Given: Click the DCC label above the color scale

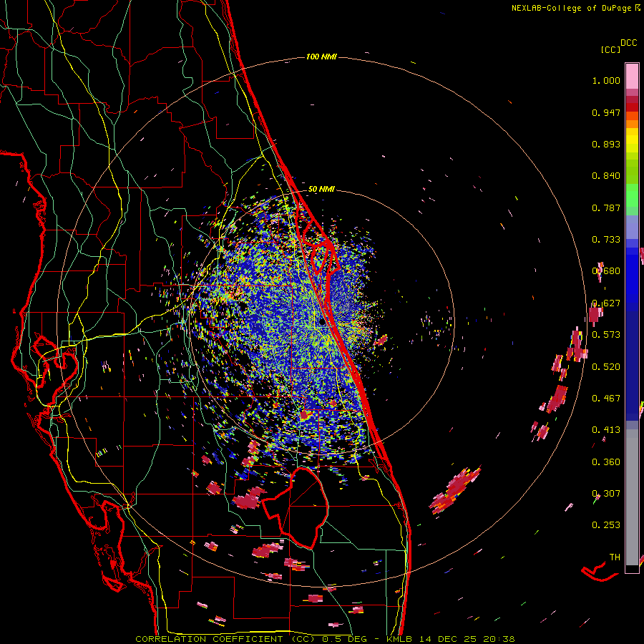Looking at the screenshot, I should pos(628,43).
